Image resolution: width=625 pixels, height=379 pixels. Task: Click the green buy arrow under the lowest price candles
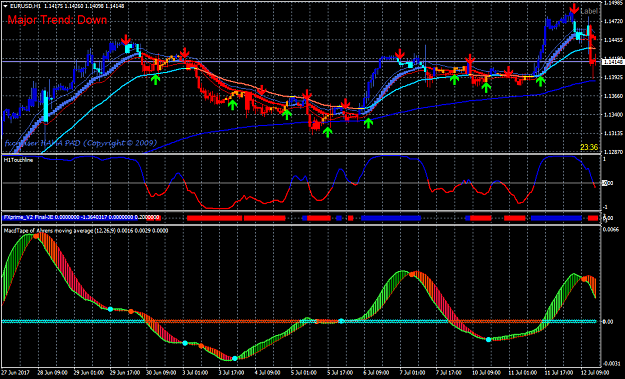(x=328, y=132)
